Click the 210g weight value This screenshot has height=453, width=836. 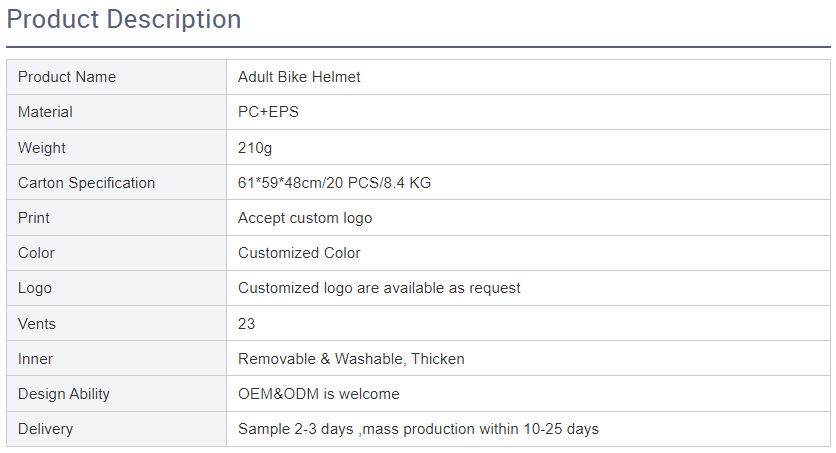coord(255,148)
